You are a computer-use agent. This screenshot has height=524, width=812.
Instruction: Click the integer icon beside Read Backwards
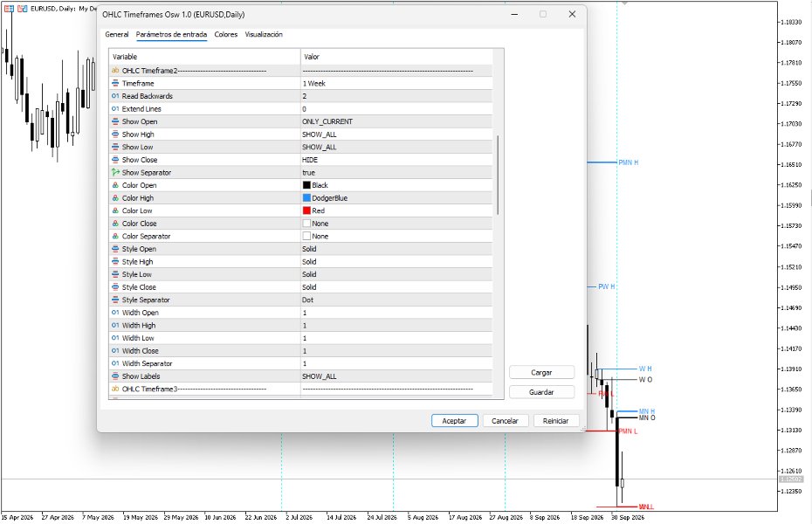[x=115, y=96]
